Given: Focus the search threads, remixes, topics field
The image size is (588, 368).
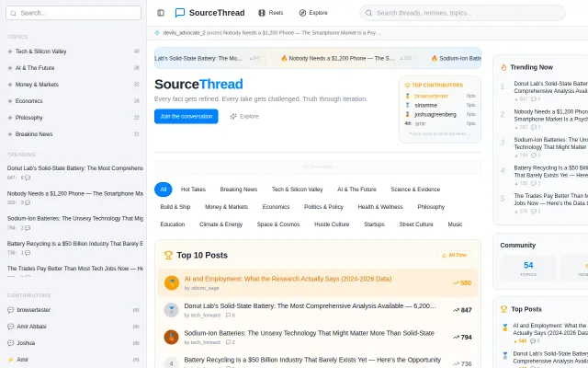Looking at the screenshot, I should pos(462,13).
